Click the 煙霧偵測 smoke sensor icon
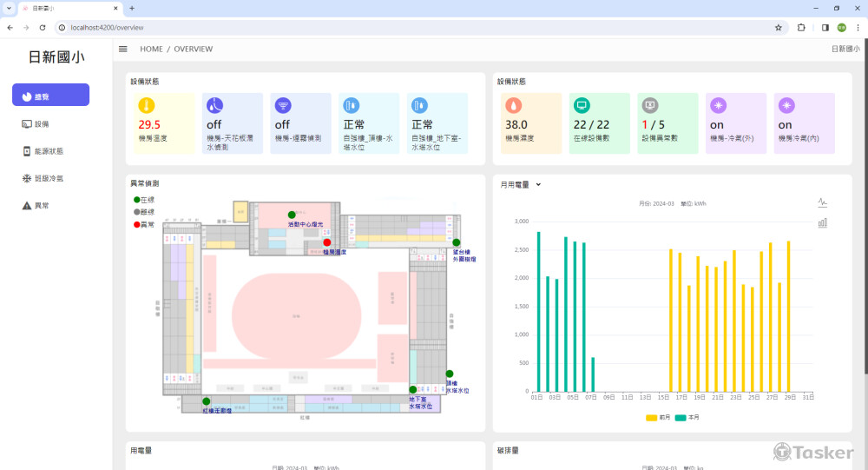 pos(282,105)
